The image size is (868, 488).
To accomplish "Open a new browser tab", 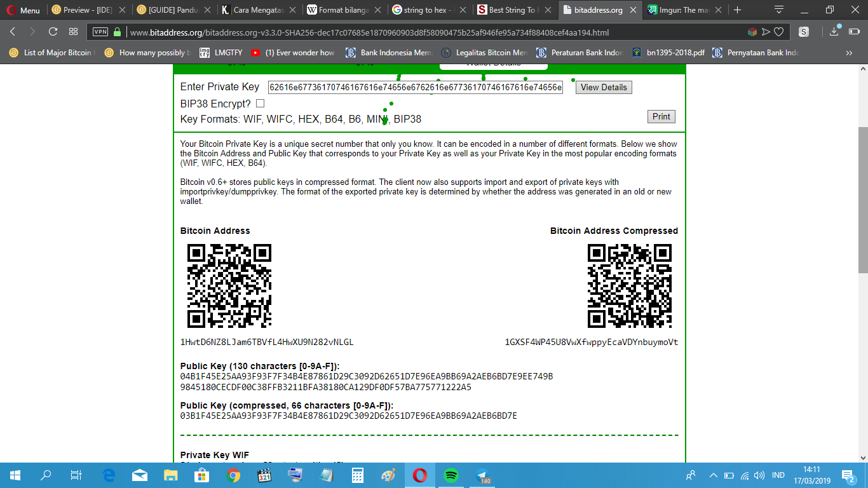I will tap(737, 10).
